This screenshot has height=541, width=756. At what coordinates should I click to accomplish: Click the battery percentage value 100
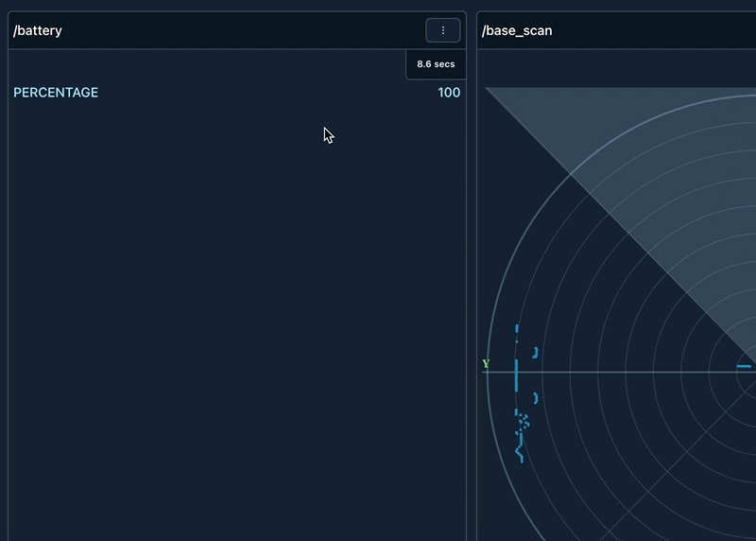click(x=449, y=92)
